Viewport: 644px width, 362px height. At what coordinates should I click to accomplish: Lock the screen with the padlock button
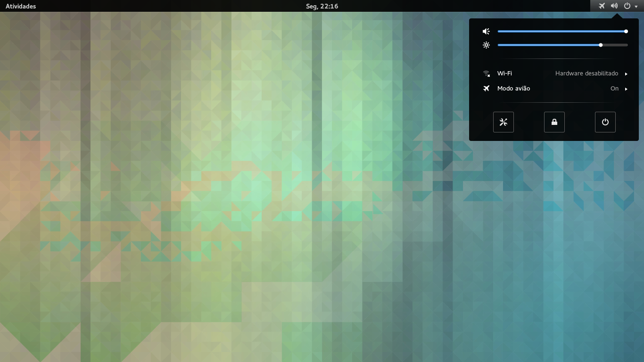click(x=554, y=122)
